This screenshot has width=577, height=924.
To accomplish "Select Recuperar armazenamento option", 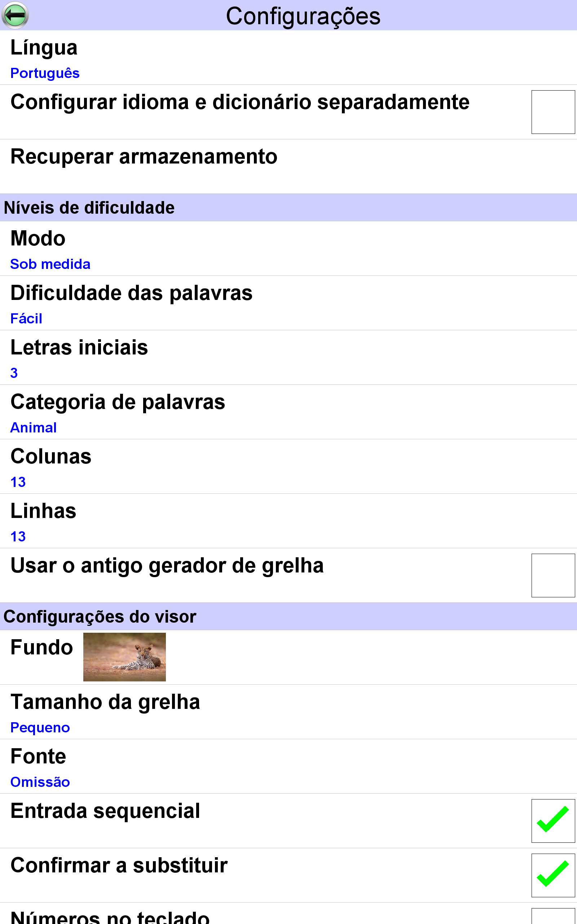I will 288,166.
